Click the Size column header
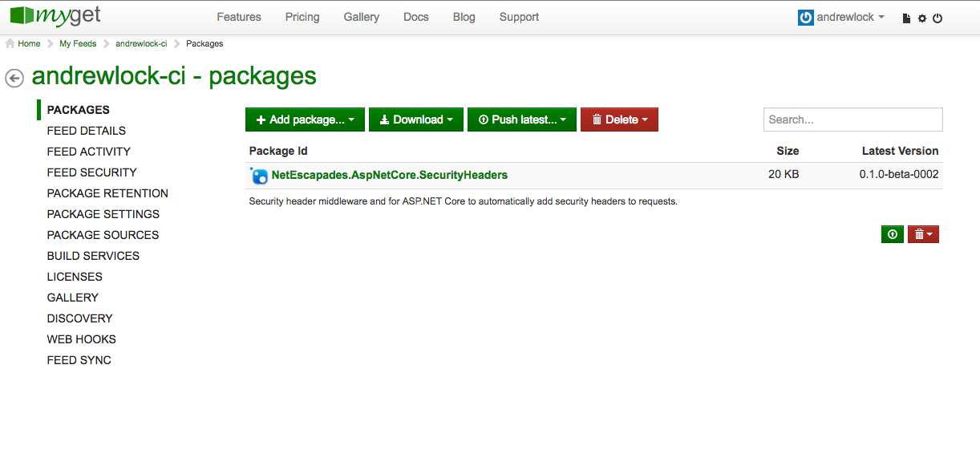The width and height of the screenshot is (980, 454). click(x=788, y=151)
